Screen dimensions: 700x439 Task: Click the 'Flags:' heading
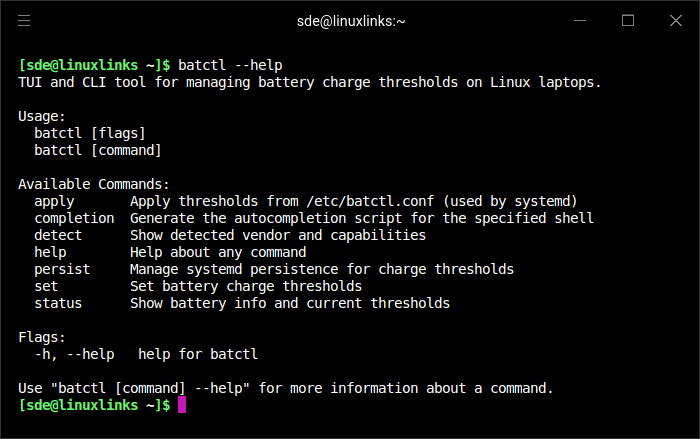pos(42,337)
